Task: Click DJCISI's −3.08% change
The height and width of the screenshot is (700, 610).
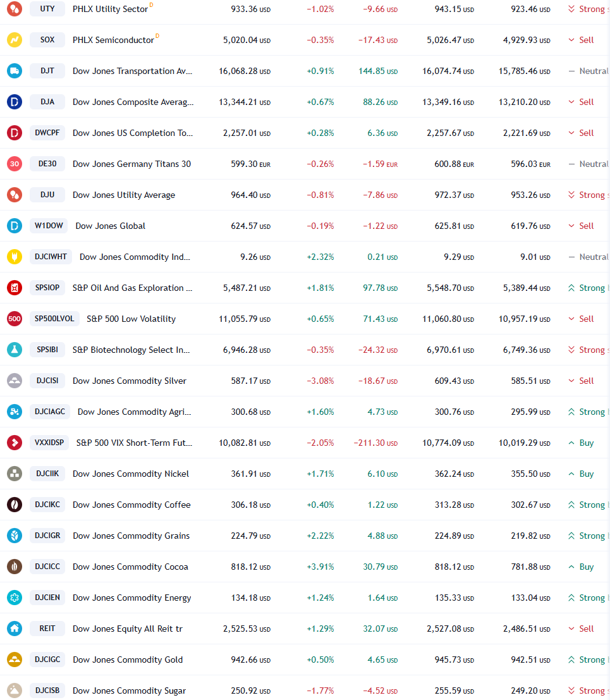Action: point(320,381)
